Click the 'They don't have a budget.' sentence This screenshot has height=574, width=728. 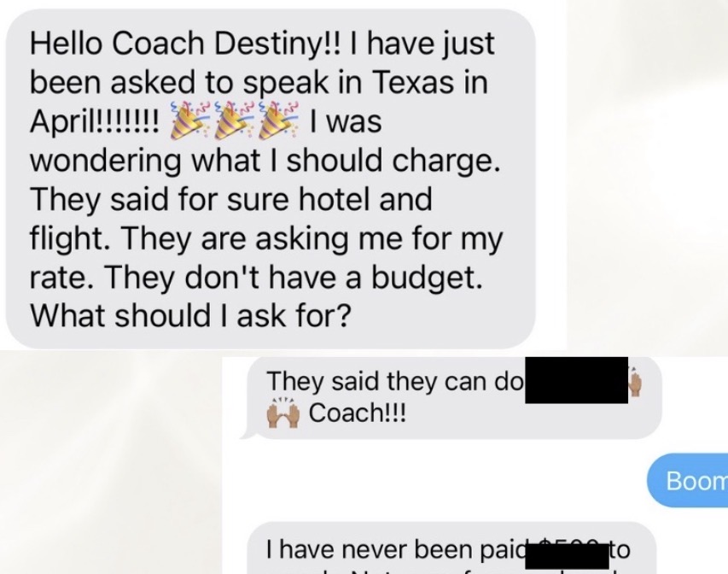point(294,277)
